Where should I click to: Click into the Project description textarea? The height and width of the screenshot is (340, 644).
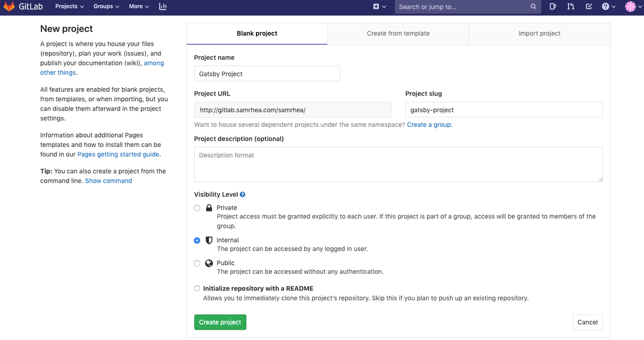(x=398, y=164)
